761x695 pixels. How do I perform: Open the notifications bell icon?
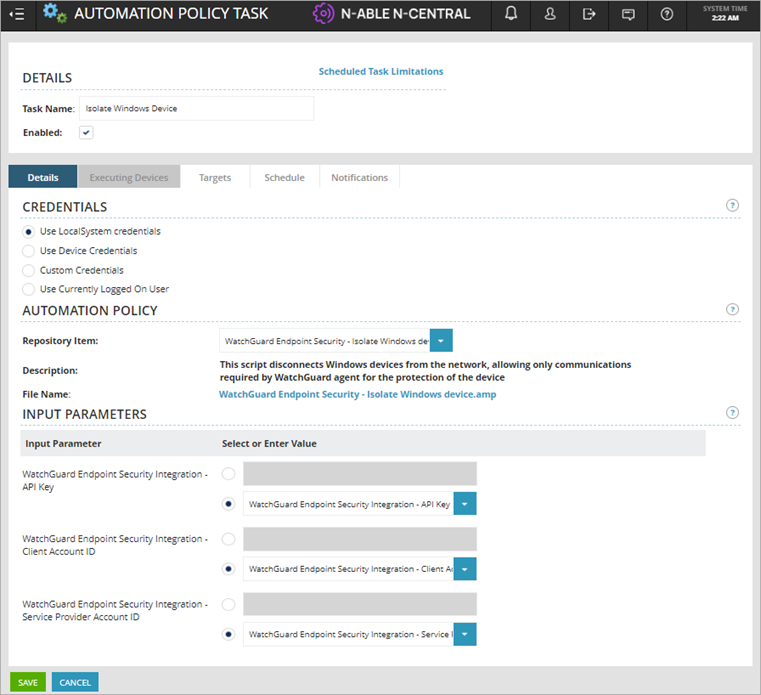pyautogui.click(x=511, y=14)
